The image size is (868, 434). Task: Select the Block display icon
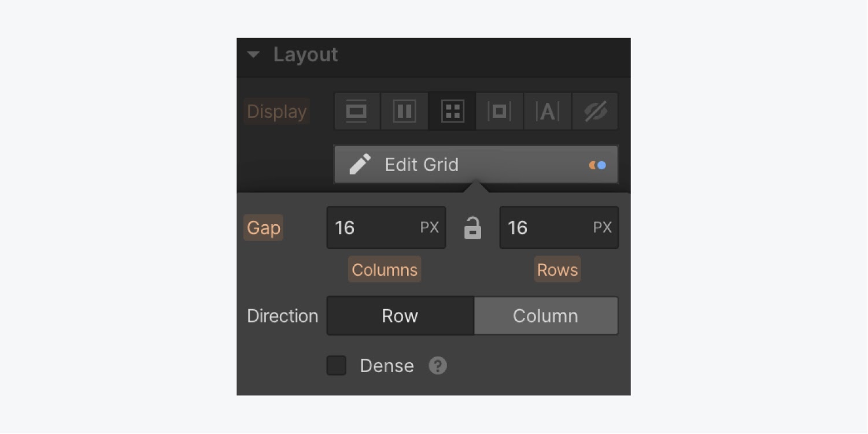click(357, 112)
